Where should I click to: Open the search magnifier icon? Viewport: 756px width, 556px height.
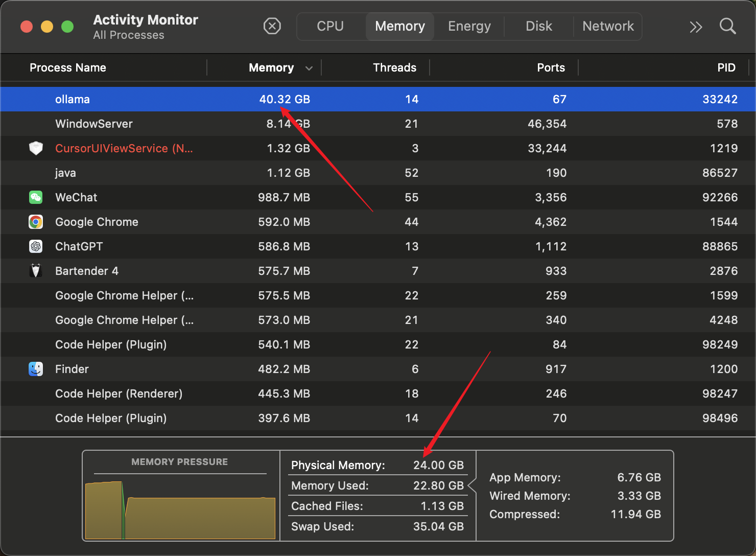click(x=727, y=26)
